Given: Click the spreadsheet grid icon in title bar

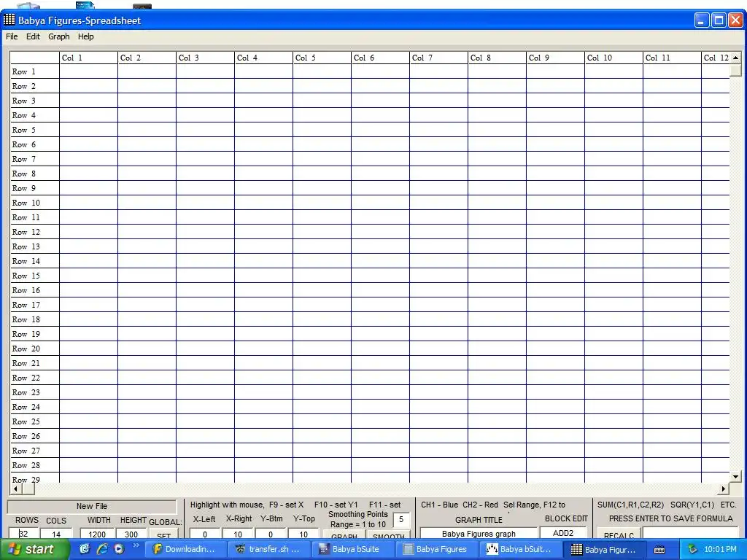Looking at the screenshot, I should click(x=9, y=20).
